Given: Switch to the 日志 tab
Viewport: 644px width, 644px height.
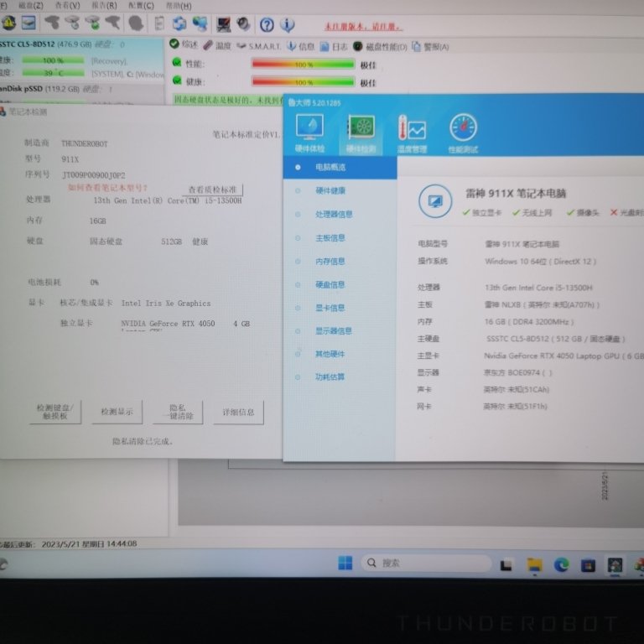Looking at the screenshot, I should 334,47.
